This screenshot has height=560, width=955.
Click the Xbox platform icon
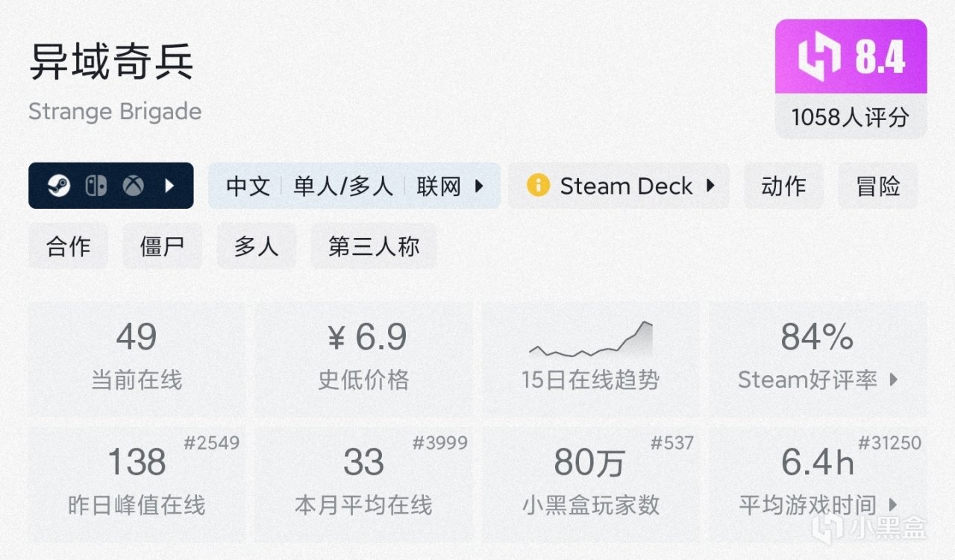click(134, 186)
